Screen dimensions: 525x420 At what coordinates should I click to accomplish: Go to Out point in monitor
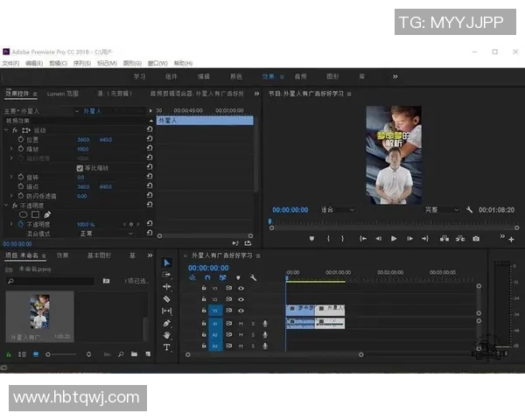click(x=425, y=239)
